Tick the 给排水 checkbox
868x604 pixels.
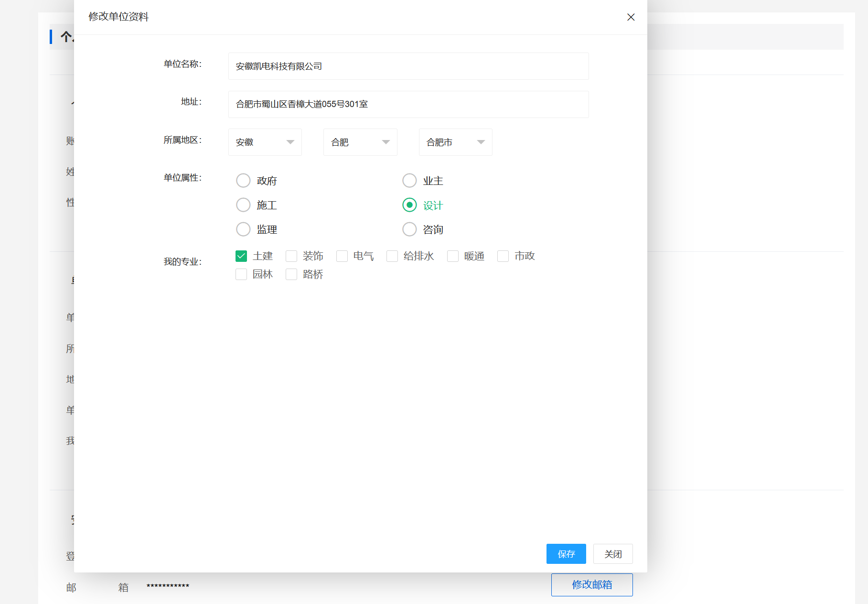coord(392,256)
